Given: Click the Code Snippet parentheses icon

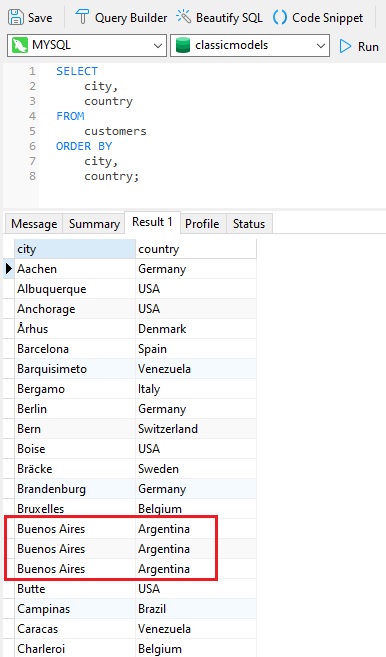Looking at the screenshot, I should [x=280, y=17].
